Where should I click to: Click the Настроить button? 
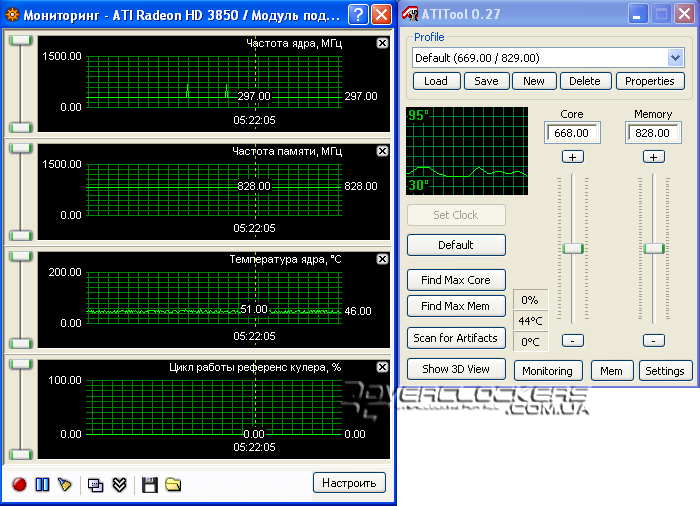coord(349,483)
